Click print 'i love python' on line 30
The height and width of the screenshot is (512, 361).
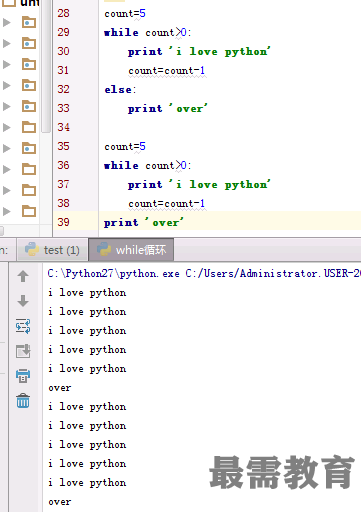(199, 52)
